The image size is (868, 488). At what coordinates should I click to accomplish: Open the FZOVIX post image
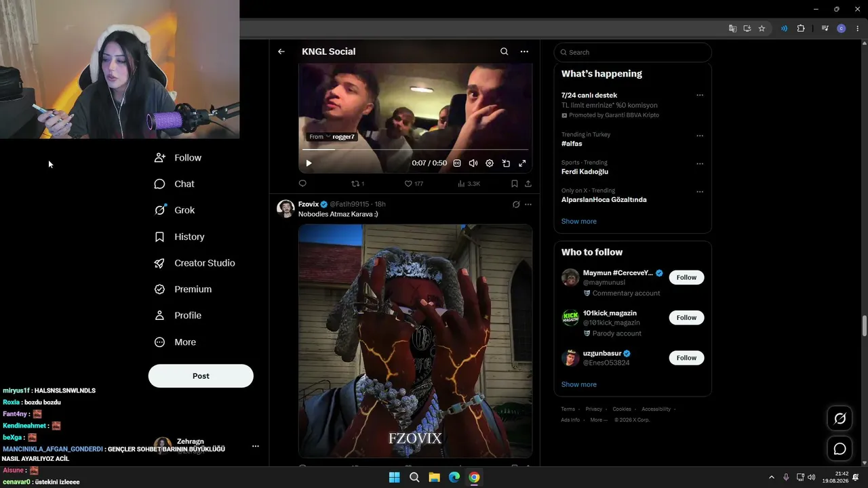415,341
